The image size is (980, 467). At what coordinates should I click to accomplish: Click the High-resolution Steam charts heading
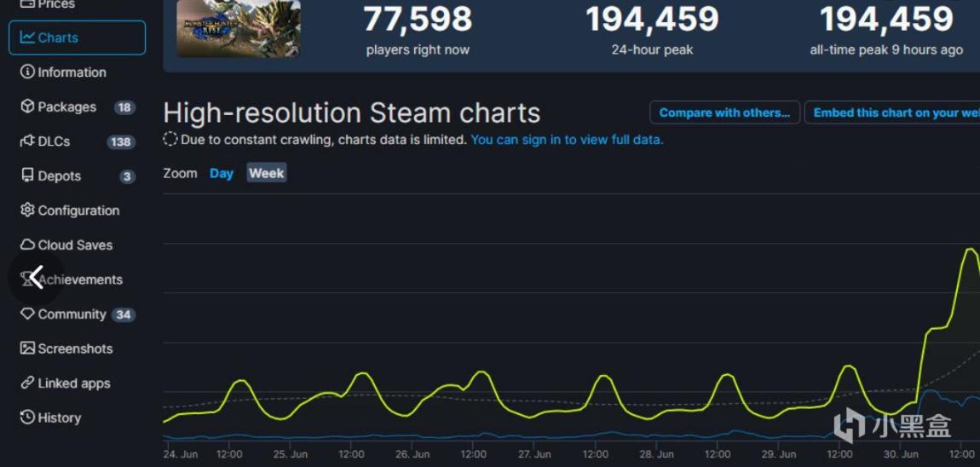click(352, 113)
